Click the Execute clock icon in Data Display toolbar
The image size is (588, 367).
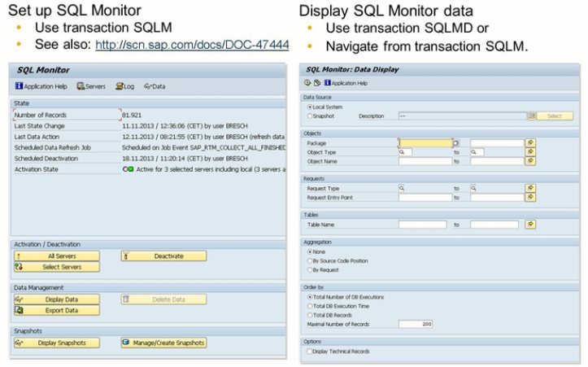[x=307, y=82]
